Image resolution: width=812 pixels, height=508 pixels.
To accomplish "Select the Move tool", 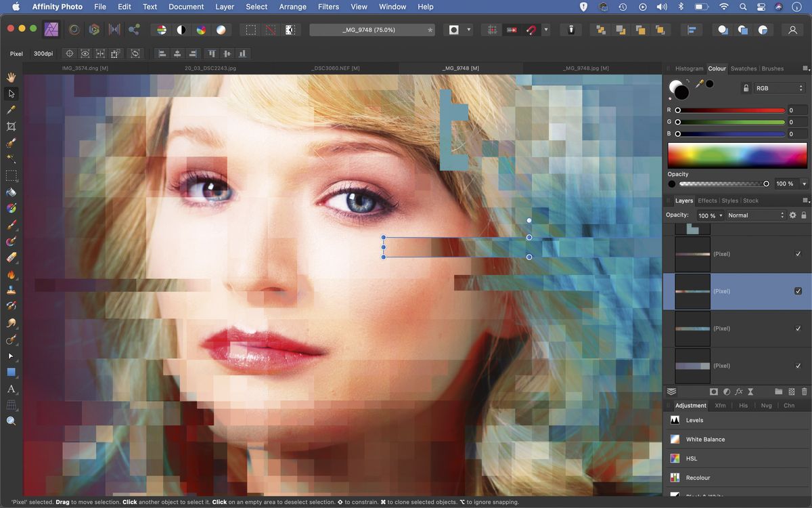I will point(11,93).
